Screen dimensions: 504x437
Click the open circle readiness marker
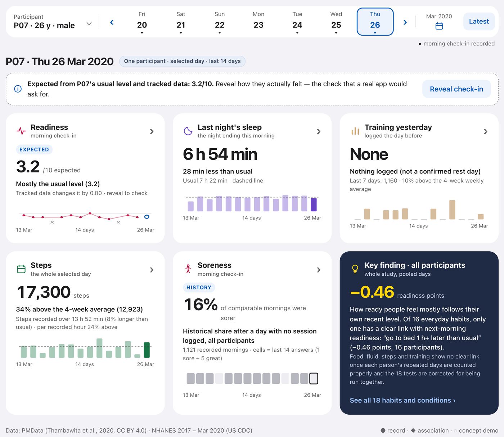point(147,217)
